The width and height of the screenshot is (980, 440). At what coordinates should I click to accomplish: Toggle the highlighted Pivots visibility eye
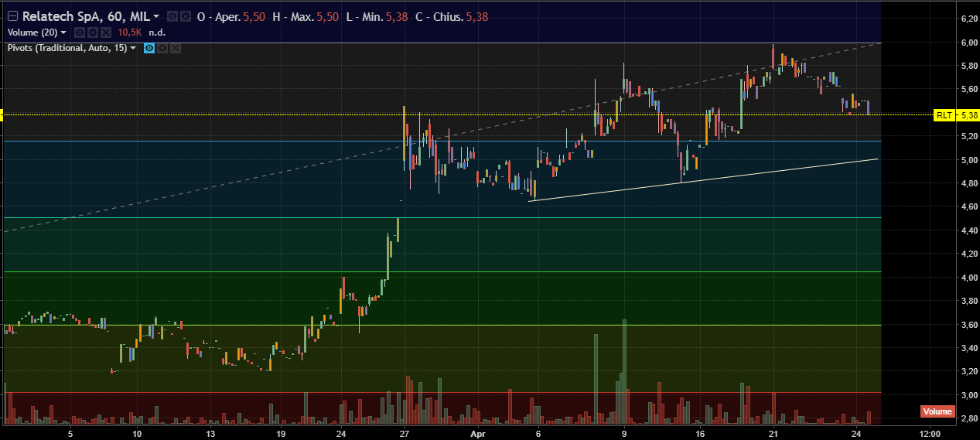coord(149,48)
